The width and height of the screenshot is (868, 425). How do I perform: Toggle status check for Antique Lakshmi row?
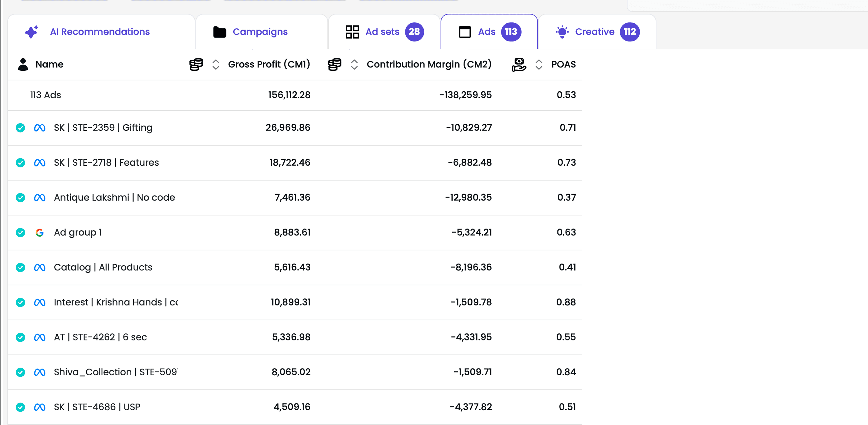21,198
